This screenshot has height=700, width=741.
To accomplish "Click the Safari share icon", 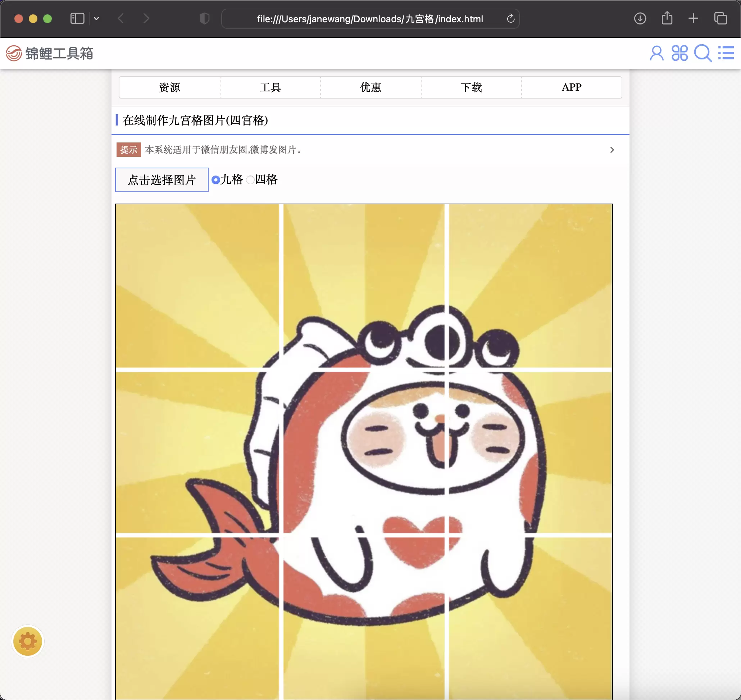I will pyautogui.click(x=667, y=18).
